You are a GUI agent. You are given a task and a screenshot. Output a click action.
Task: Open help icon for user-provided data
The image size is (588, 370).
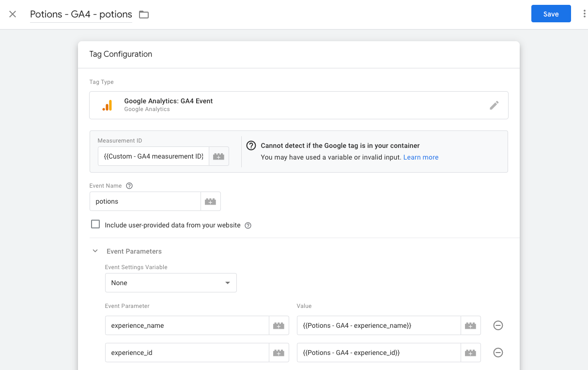(x=248, y=225)
